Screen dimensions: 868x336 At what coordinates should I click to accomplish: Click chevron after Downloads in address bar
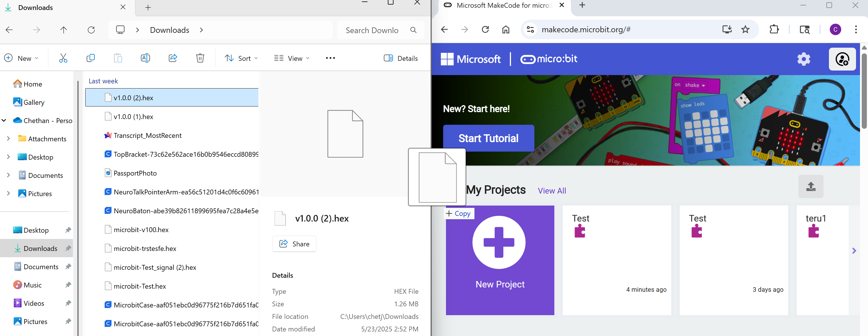[x=202, y=30]
